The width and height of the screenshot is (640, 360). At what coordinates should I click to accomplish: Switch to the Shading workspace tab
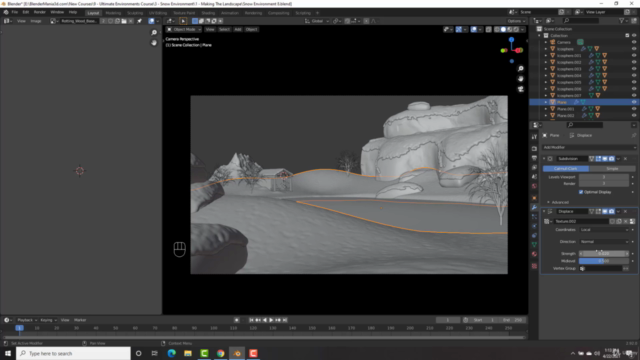point(208,13)
